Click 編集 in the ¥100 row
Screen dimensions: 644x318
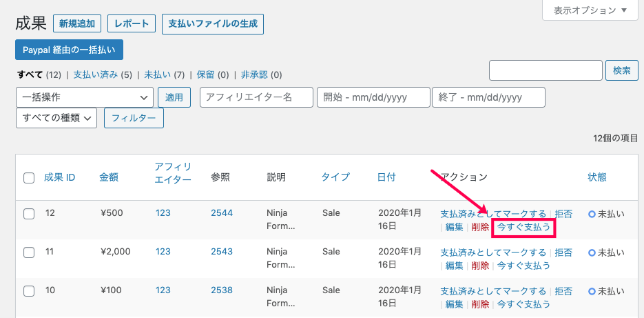pyautogui.click(x=455, y=304)
